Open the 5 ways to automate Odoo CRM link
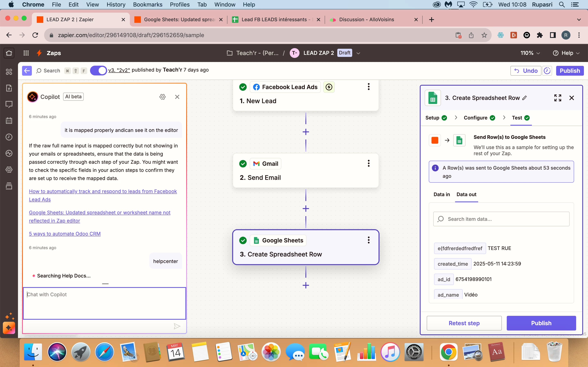The width and height of the screenshot is (588, 367). [x=65, y=234]
